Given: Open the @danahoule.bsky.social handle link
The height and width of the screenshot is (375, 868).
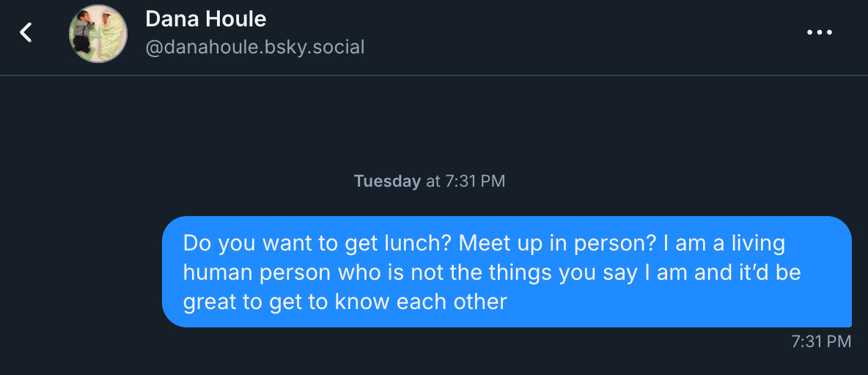Looking at the screenshot, I should (254, 47).
